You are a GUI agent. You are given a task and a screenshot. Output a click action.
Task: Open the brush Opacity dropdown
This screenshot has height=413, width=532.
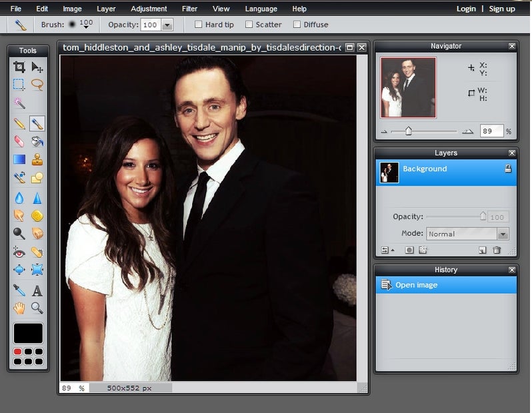tap(167, 25)
